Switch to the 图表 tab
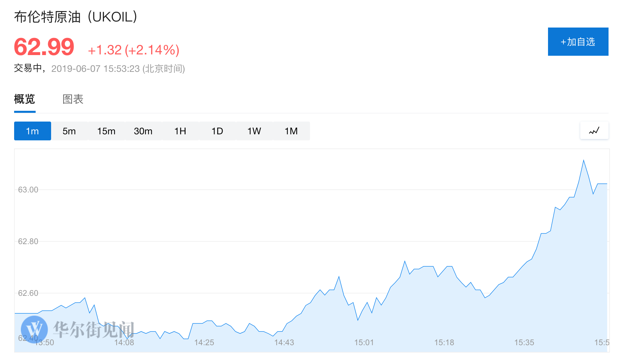 73,99
